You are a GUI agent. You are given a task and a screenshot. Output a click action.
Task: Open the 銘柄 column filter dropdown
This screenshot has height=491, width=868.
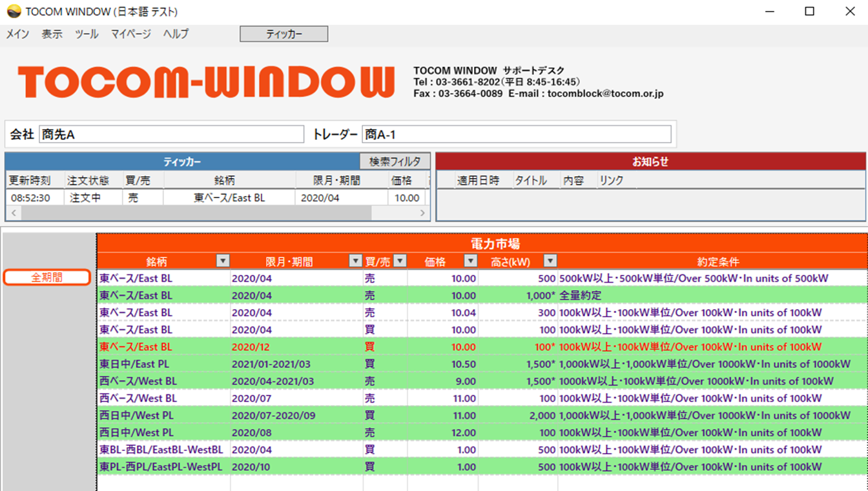click(223, 261)
